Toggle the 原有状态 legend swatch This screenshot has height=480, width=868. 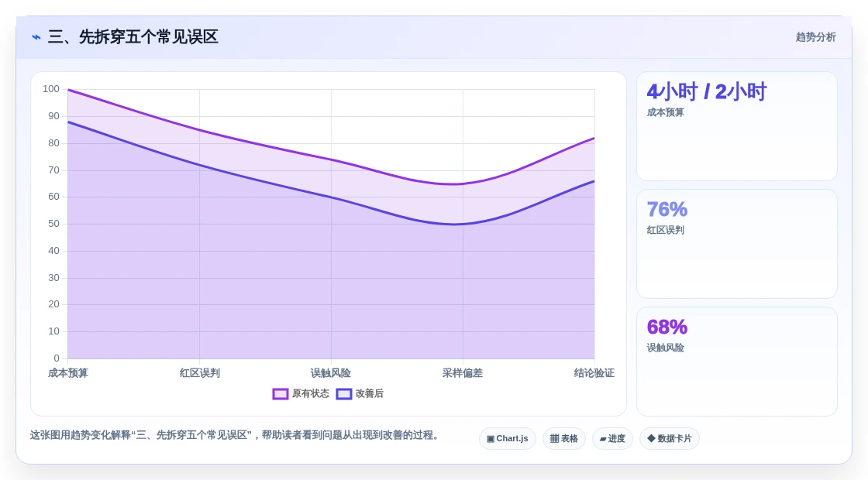click(x=281, y=394)
